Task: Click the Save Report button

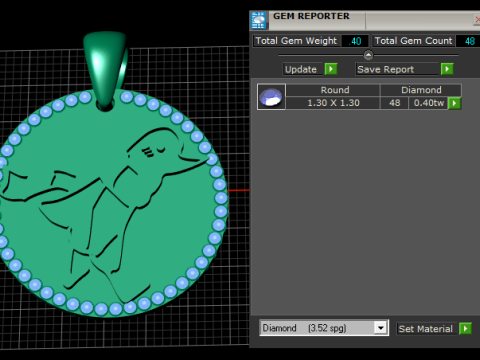Action: coord(397,69)
